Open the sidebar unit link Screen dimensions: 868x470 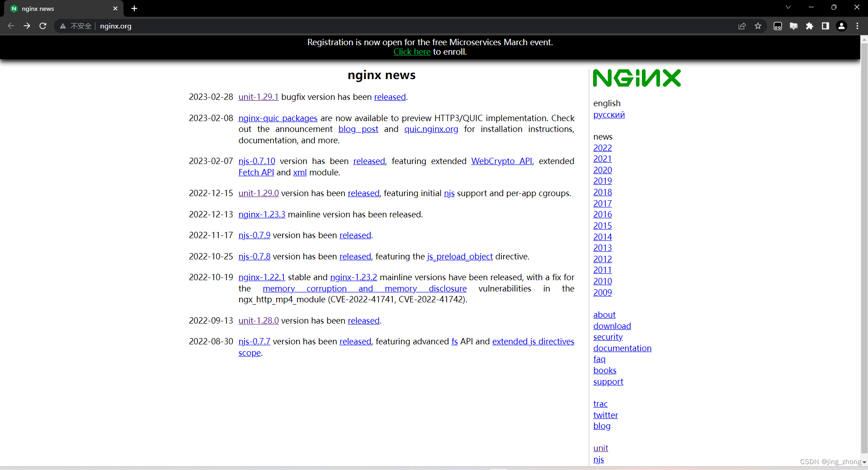tap(600, 448)
